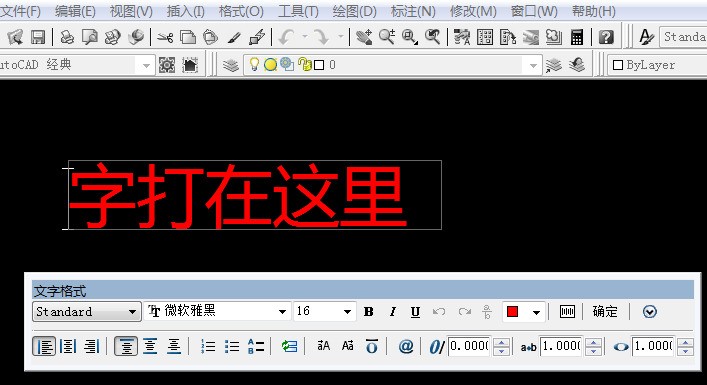Click the Zoom Previous icon

click(432, 37)
